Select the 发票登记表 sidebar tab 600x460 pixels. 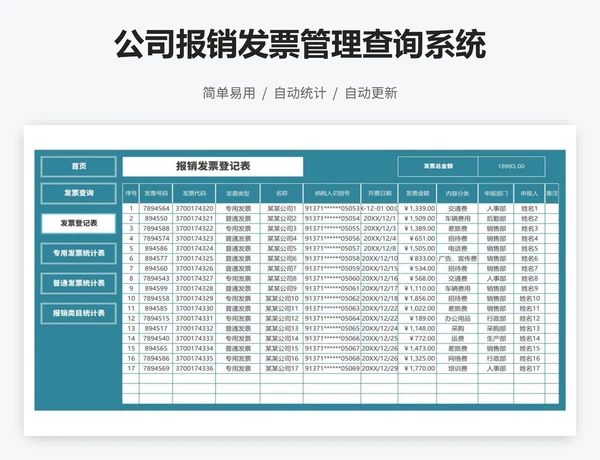pos(78,223)
